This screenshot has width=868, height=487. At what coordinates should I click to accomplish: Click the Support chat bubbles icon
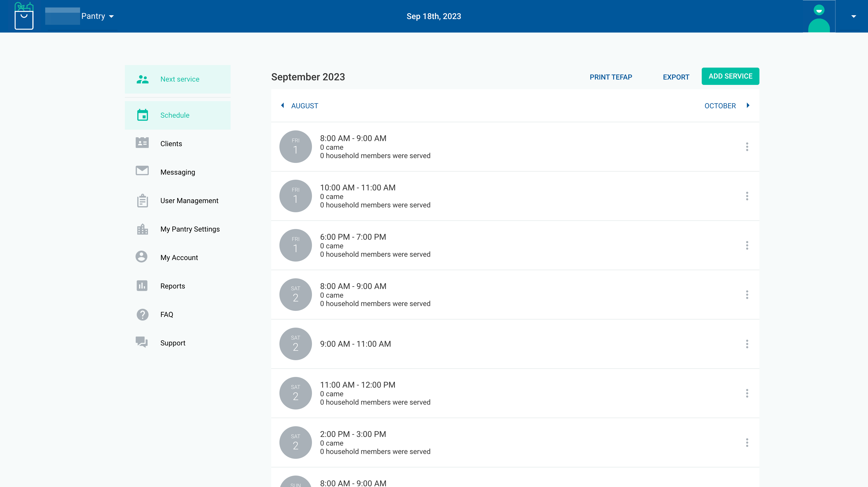tap(142, 342)
